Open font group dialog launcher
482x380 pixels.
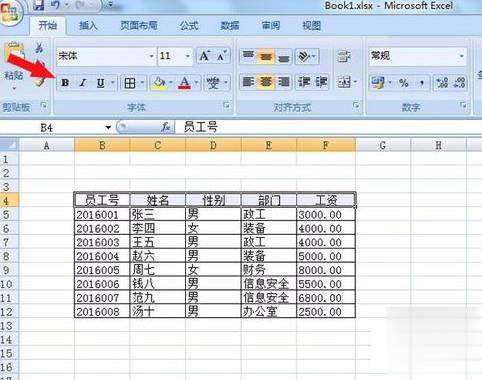click(227, 106)
